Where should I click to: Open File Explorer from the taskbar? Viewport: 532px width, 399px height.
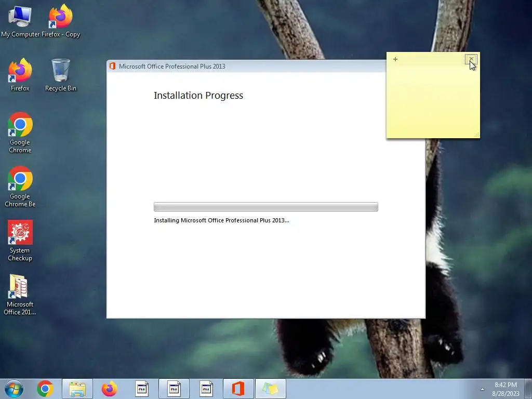pos(77,389)
